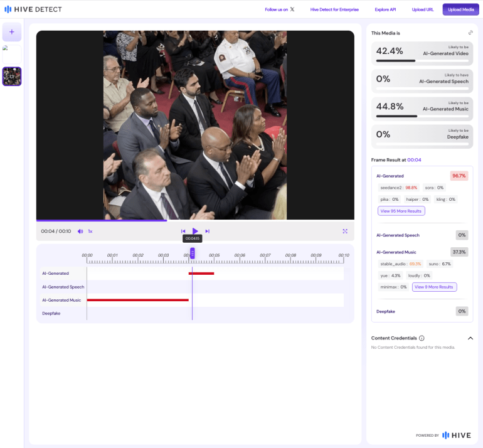Image resolution: width=483 pixels, height=448 pixels.
Task: Open the X social link icon
Action: click(x=292, y=9)
